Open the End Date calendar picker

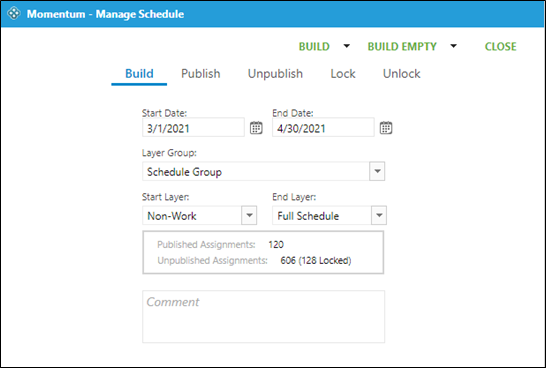click(386, 128)
